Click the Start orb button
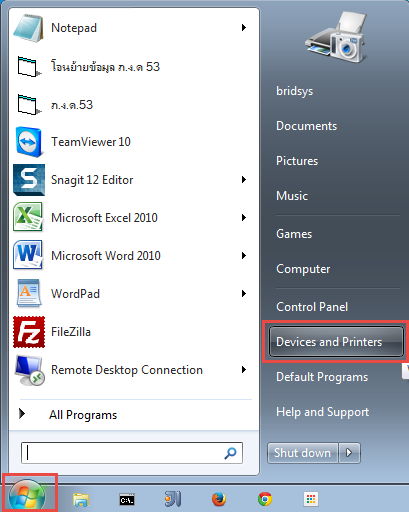Image resolution: width=409 pixels, height=512 pixels. 27,496
